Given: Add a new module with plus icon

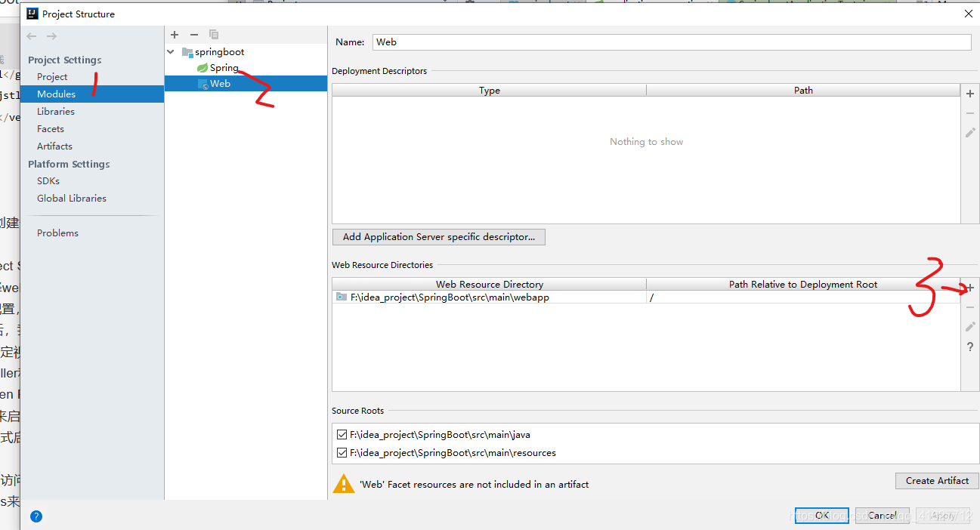Looking at the screenshot, I should (x=175, y=35).
